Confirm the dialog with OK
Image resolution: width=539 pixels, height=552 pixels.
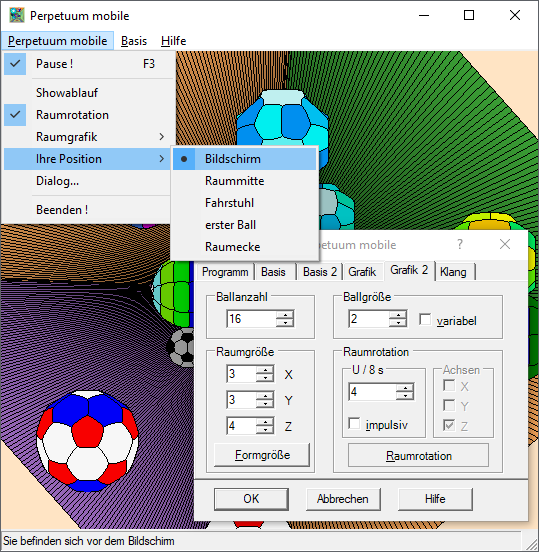[251, 499]
